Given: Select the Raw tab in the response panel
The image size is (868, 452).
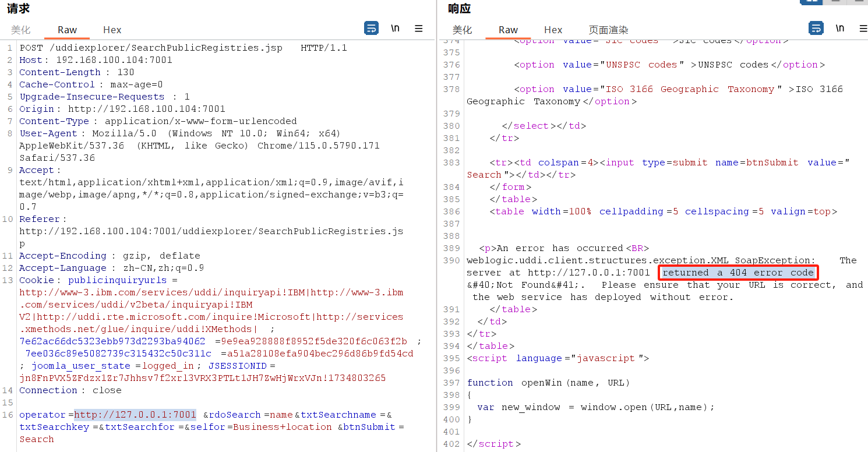Looking at the screenshot, I should pyautogui.click(x=508, y=30).
